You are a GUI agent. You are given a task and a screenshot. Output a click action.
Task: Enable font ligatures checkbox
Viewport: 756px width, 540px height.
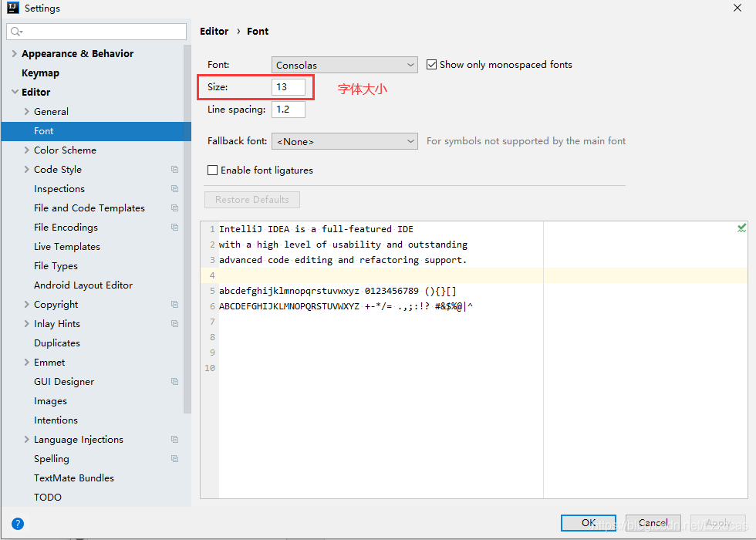point(212,170)
